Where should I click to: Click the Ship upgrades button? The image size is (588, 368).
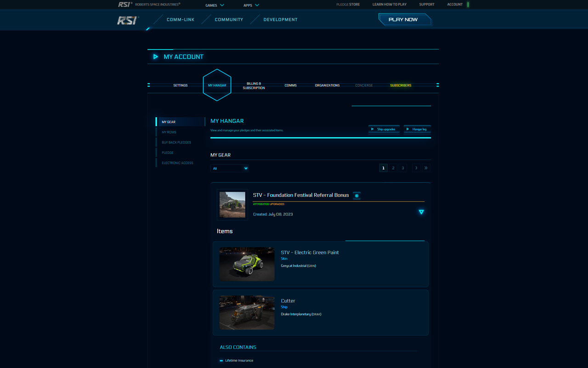coord(384,129)
